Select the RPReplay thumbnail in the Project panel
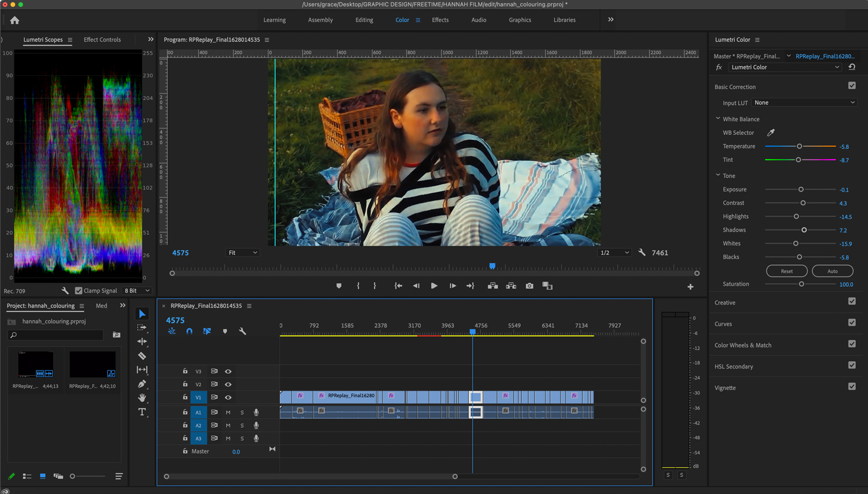 pos(36,364)
